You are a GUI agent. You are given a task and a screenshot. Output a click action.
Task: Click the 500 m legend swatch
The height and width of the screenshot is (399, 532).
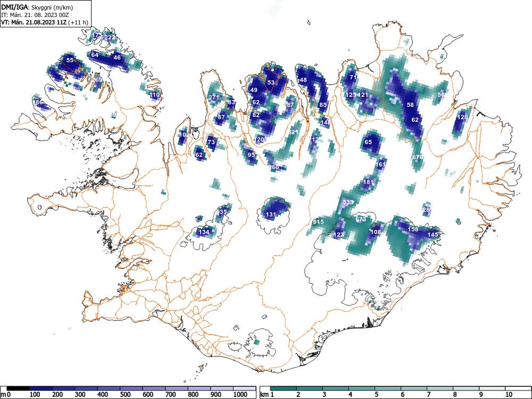click(131, 388)
